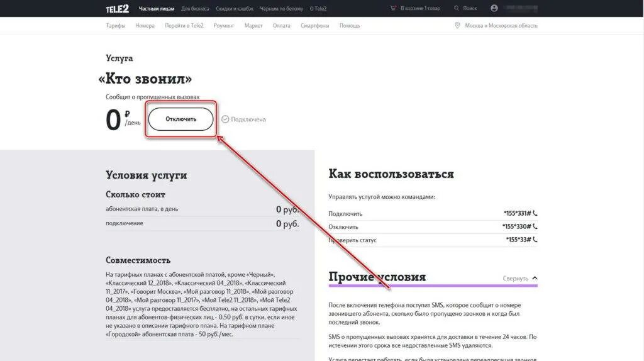Open the Маркет section
The height and width of the screenshot is (361, 644).
253,25
